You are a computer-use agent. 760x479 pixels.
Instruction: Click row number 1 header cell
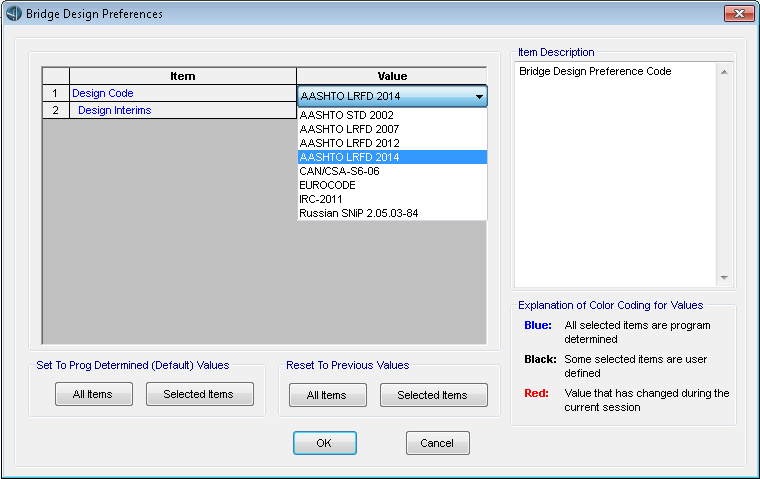point(56,93)
